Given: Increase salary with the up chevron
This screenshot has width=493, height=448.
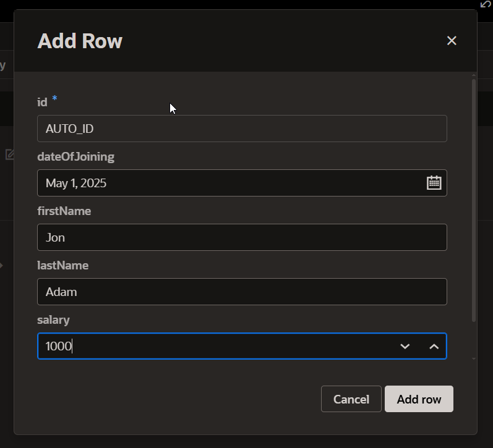Looking at the screenshot, I should [434, 346].
